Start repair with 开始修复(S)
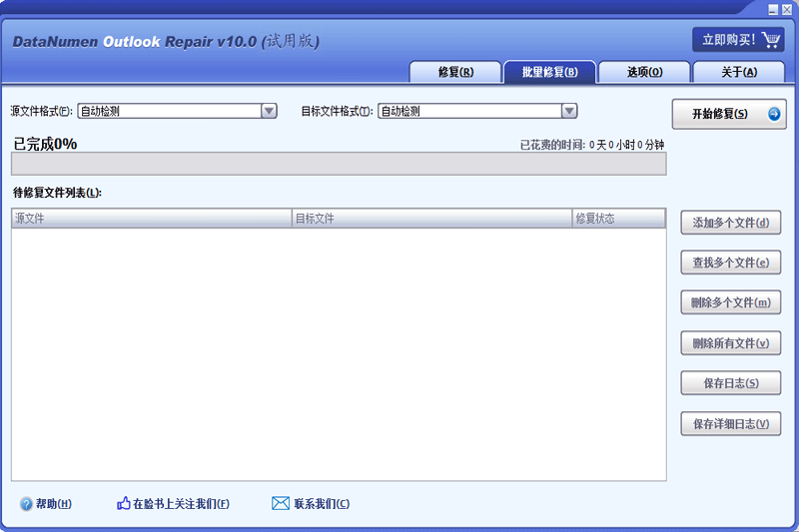The height and width of the screenshot is (532, 799). click(x=729, y=114)
